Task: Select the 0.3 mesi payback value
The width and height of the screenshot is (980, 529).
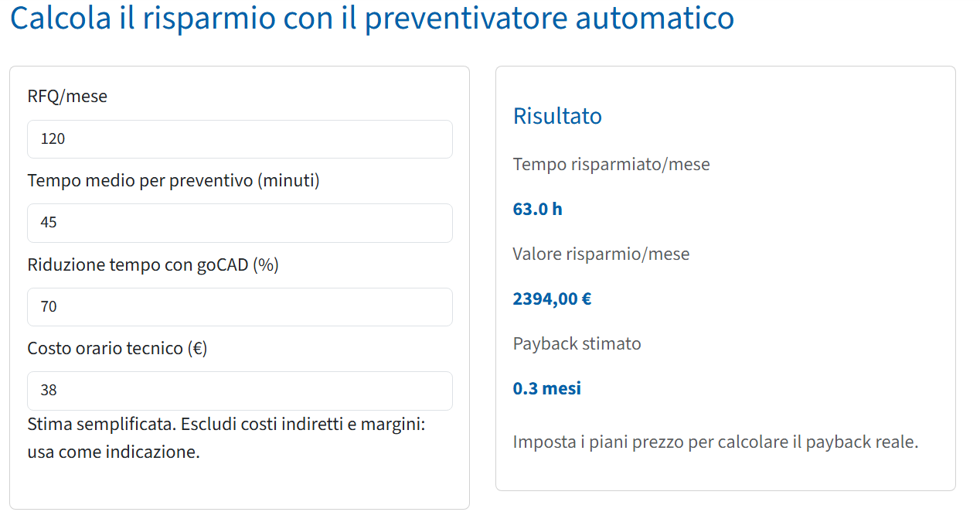Action: point(547,388)
